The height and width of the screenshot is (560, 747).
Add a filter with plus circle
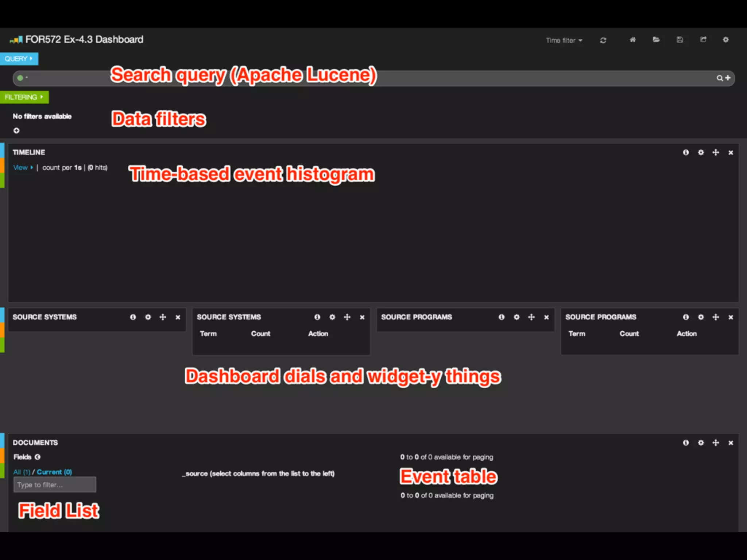click(x=16, y=131)
